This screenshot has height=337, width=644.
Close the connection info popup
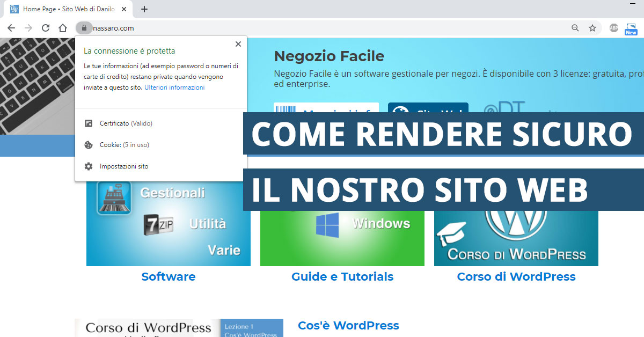pyautogui.click(x=238, y=44)
